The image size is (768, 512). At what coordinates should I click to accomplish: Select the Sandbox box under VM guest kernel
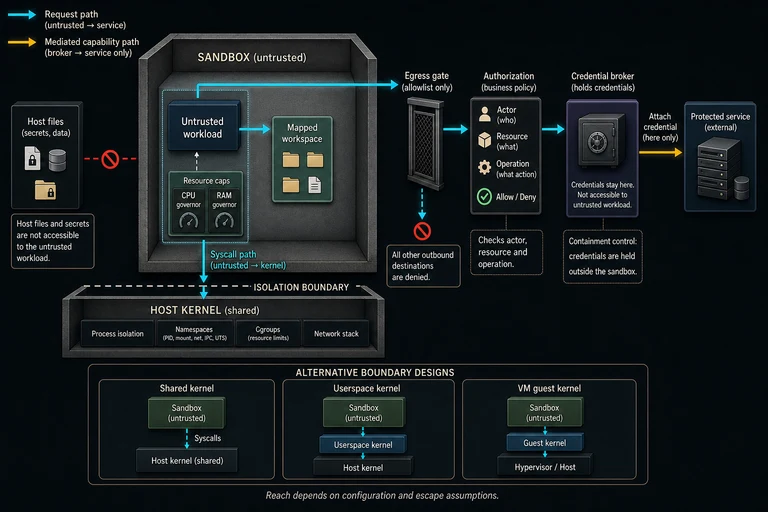click(x=545, y=413)
